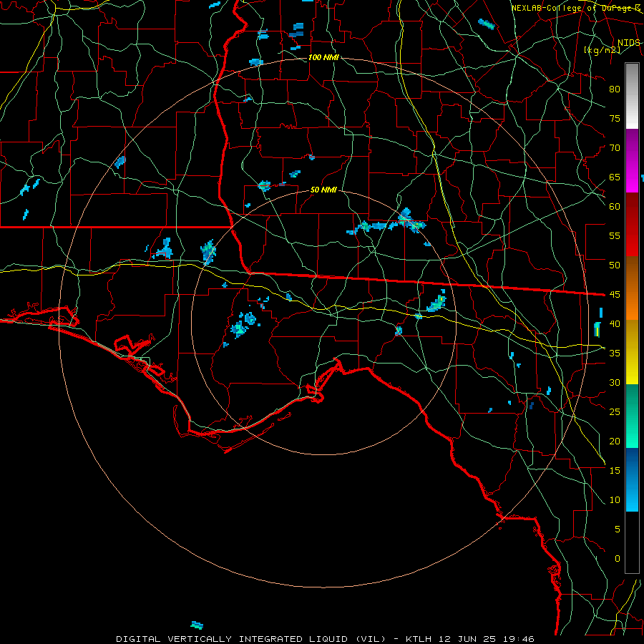This screenshot has height=644, width=644.
Task: Click the NIDS label above the scale
Action: [628, 43]
